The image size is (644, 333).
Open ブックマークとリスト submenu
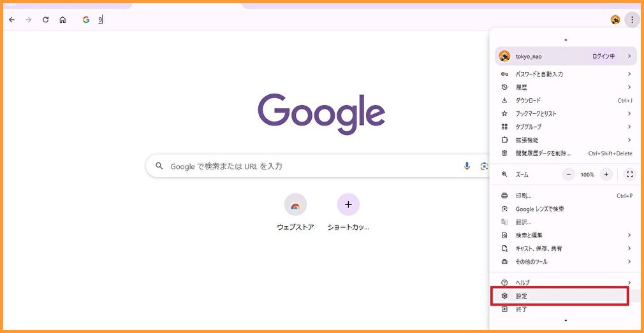tap(566, 113)
